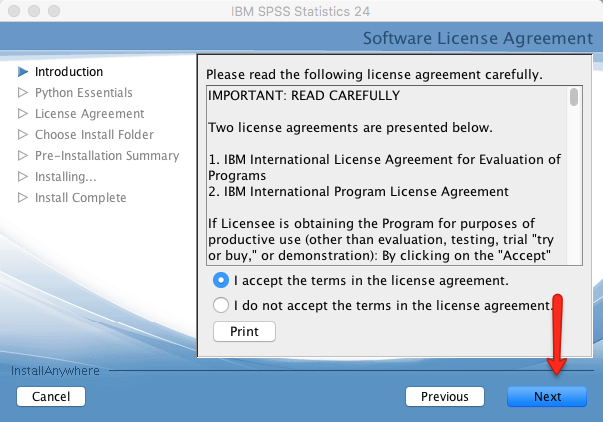Image resolution: width=603 pixels, height=422 pixels.
Task: Click the window minimize button
Action: click(x=34, y=11)
